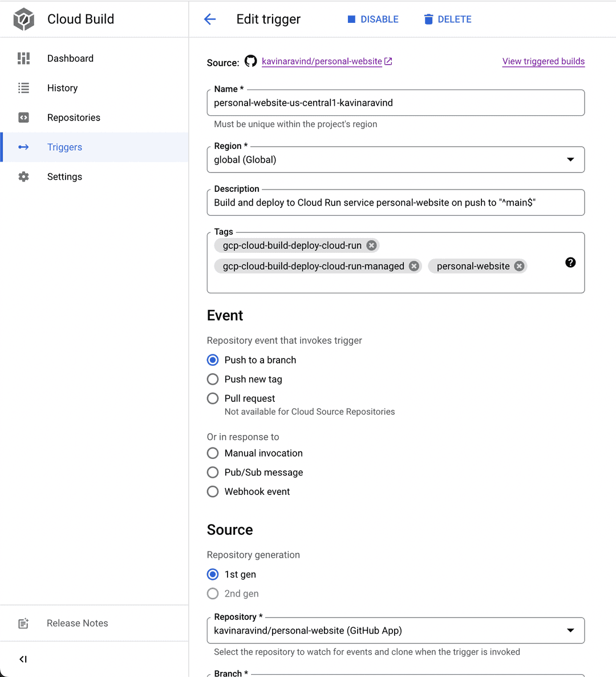The height and width of the screenshot is (677, 616).
Task: Click the Repositories code icon
Action: (x=24, y=118)
